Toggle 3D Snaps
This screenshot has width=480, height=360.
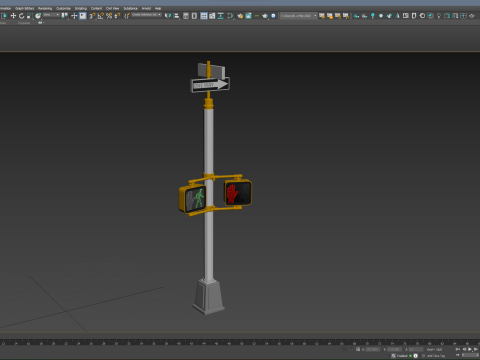pyautogui.click(x=92, y=16)
